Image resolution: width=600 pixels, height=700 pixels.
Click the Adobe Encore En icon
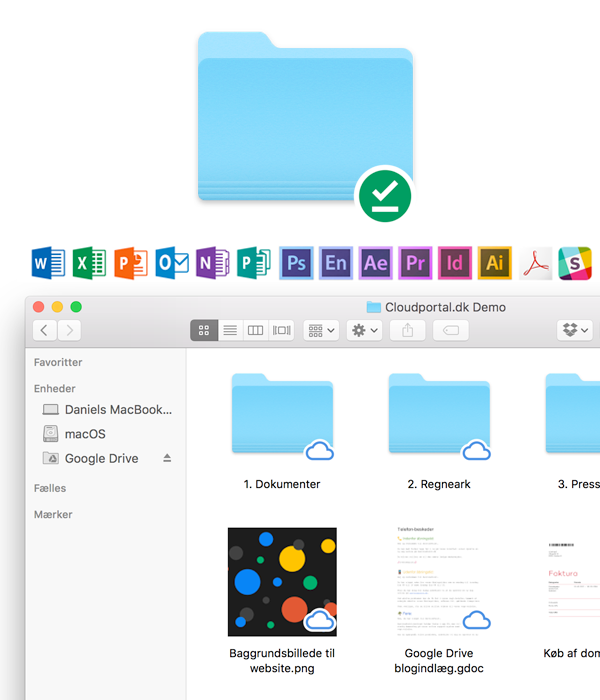[336, 263]
